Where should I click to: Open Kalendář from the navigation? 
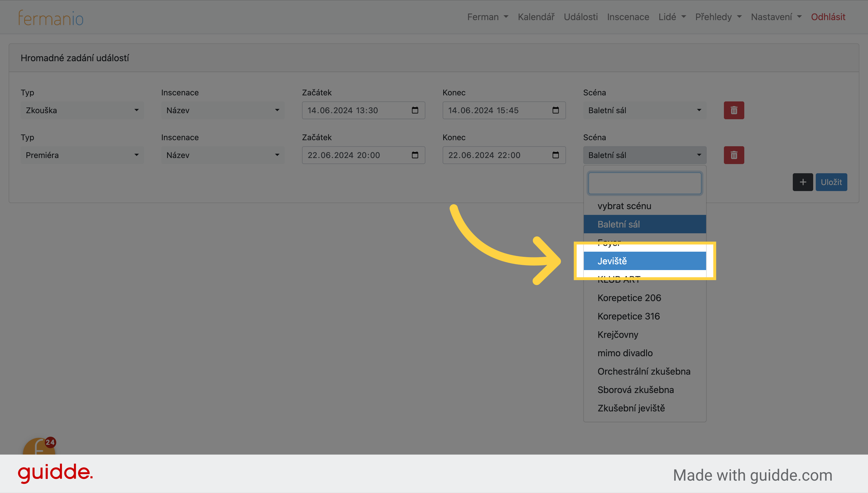point(536,17)
